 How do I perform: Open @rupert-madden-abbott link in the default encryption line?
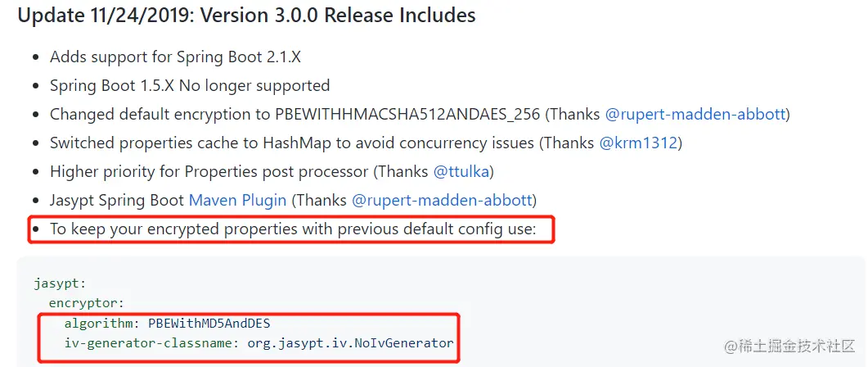[695, 114]
